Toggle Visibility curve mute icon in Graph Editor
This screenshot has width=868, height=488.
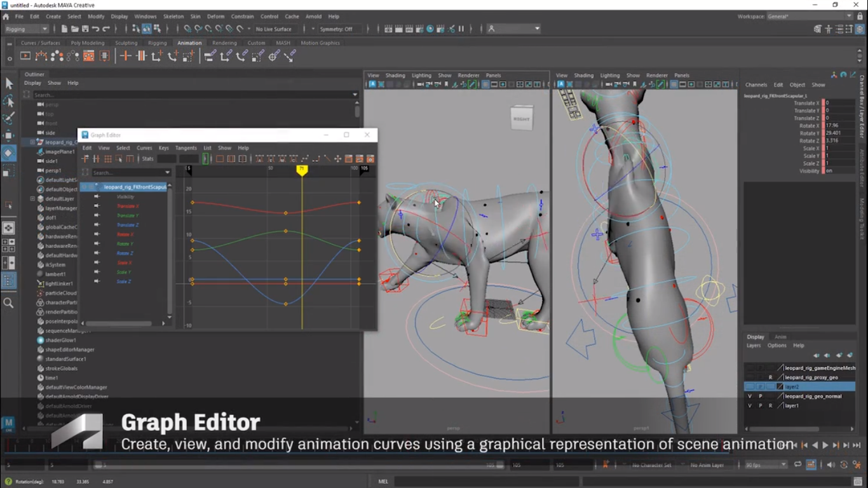point(97,196)
